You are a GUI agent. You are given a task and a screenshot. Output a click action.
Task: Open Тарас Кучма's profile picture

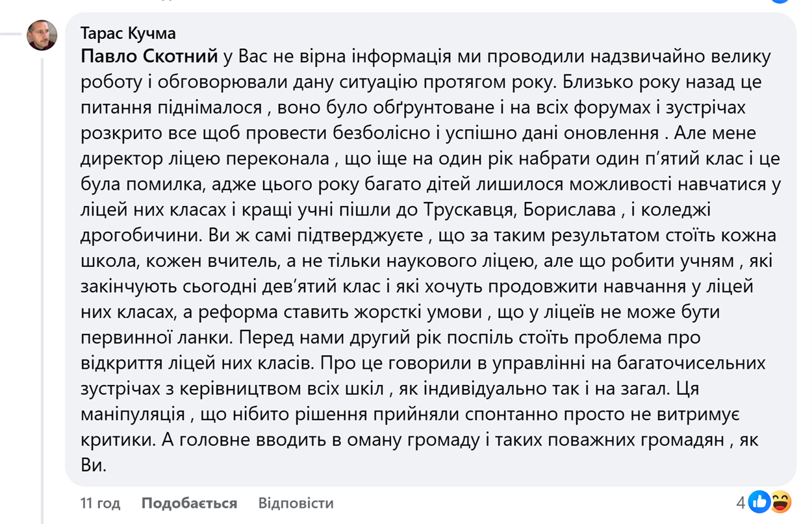point(42,35)
